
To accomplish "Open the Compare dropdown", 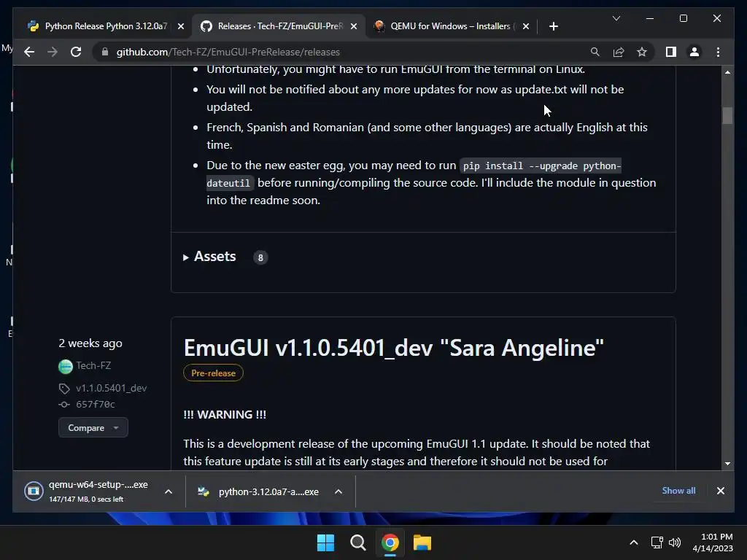I will (x=93, y=427).
